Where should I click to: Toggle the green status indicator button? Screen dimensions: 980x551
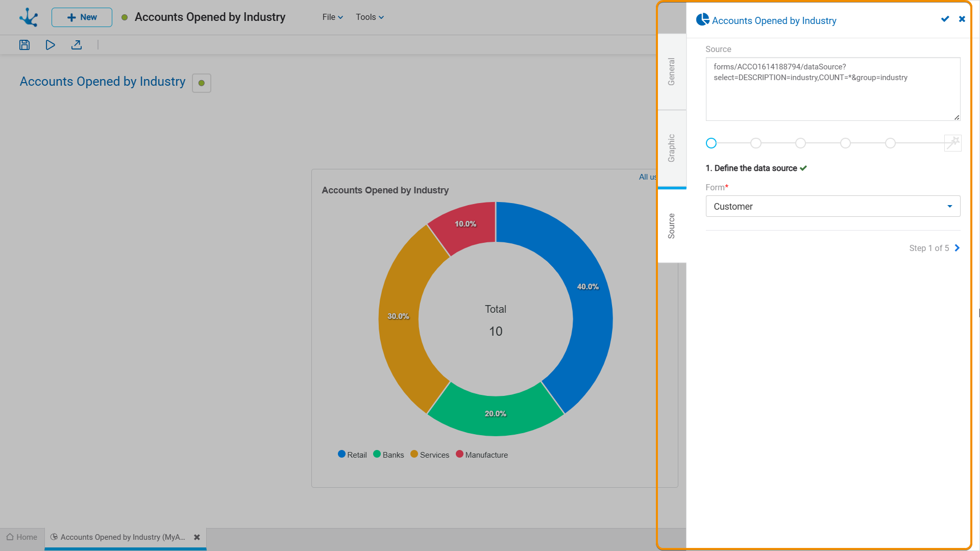pos(202,83)
